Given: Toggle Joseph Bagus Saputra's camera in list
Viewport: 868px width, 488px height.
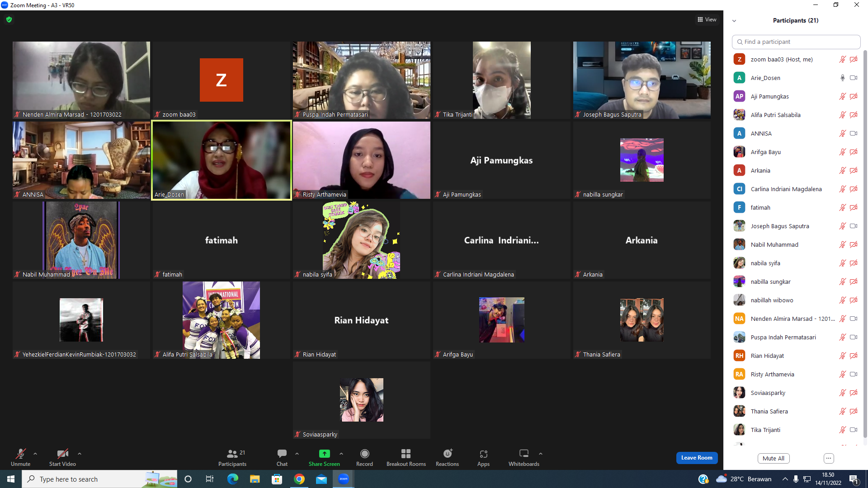Looking at the screenshot, I should tap(854, 226).
